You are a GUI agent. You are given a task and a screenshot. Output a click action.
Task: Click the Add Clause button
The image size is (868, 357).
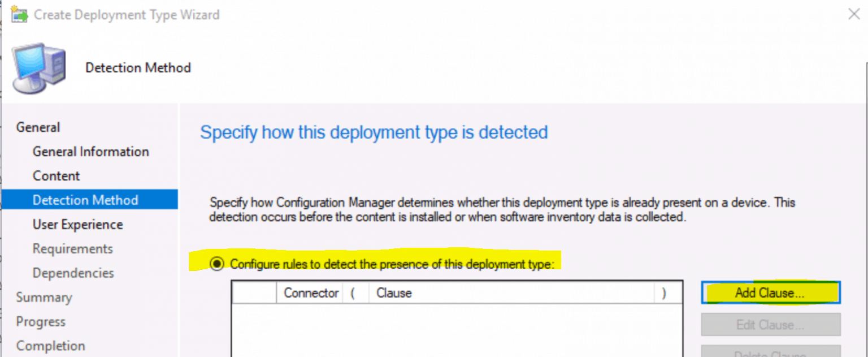[771, 293]
